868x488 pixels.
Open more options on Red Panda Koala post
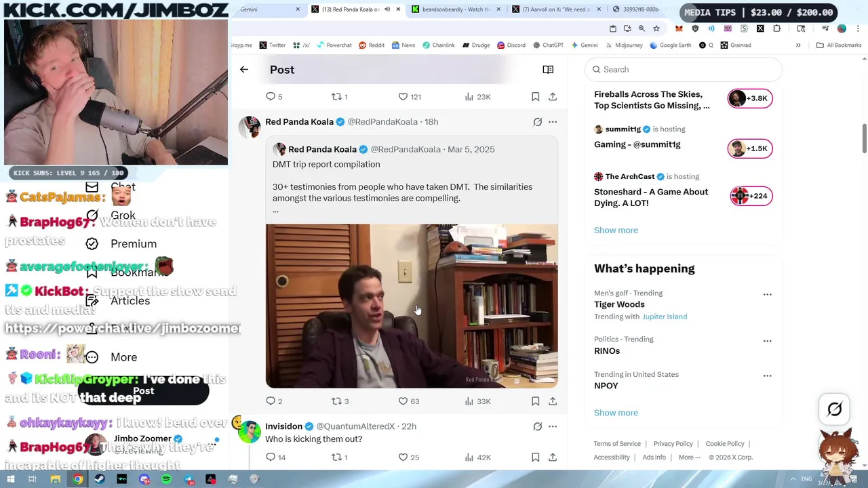553,122
